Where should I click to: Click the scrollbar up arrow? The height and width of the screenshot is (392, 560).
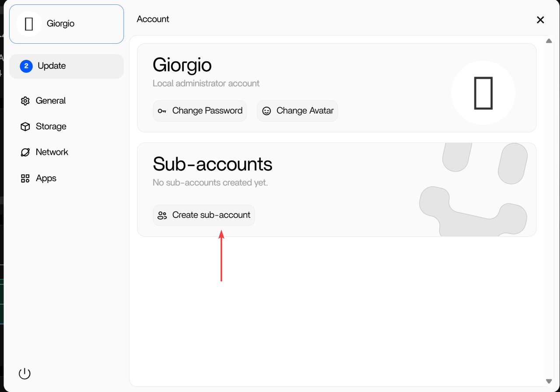[549, 41]
